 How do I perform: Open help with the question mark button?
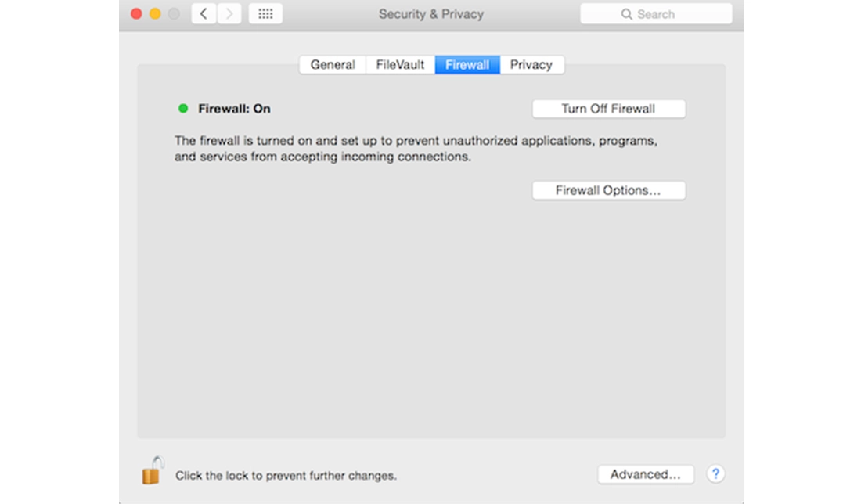coord(715,473)
